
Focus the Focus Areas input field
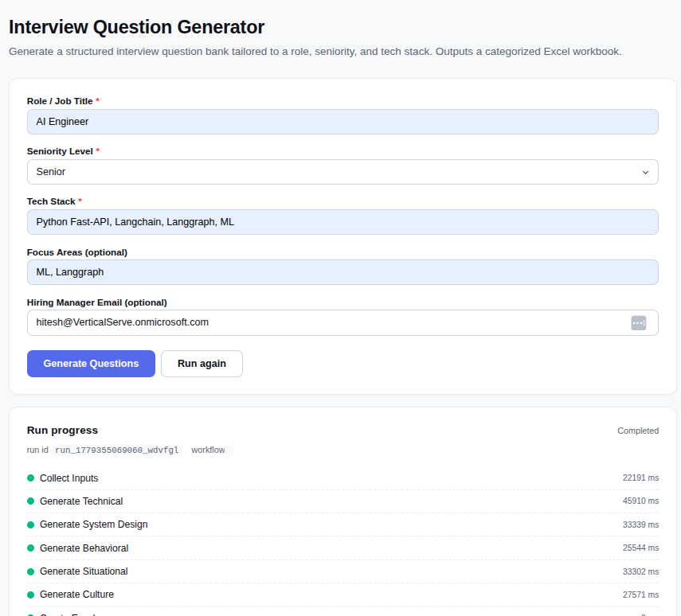click(x=342, y=272)
